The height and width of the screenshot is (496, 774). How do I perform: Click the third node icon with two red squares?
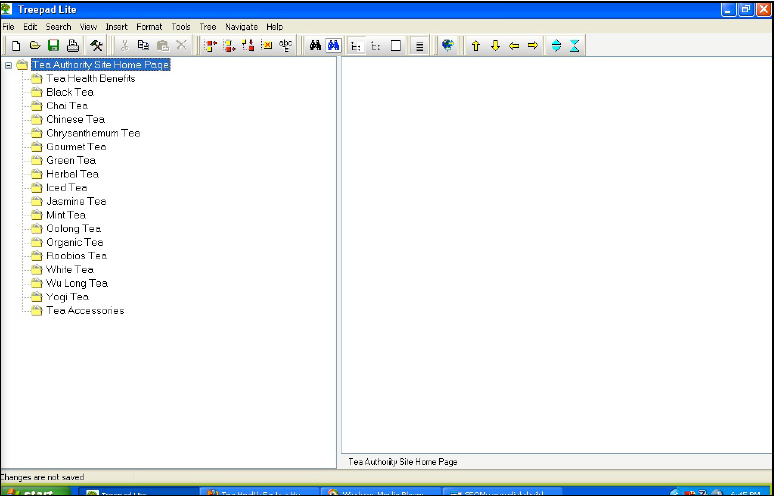pos(248,46)
